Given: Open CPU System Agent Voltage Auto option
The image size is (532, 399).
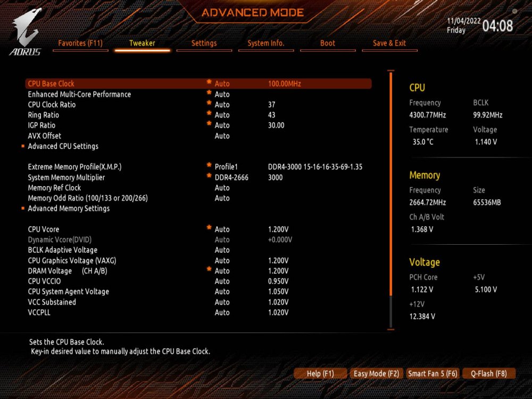Looking at the screenshot, I should [x=222, y=292].
